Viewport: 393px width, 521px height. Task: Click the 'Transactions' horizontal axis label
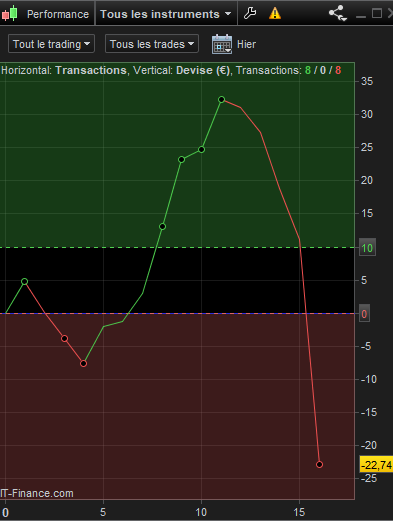point(91,70)
